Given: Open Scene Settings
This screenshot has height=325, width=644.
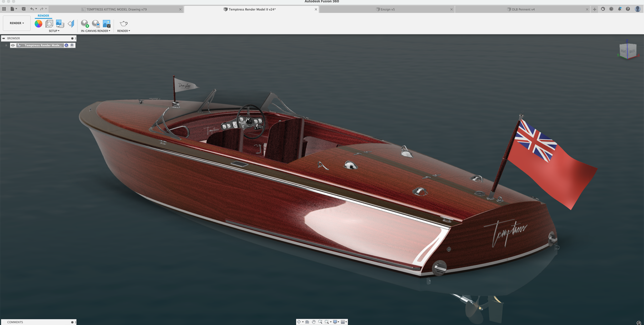Looking at the screenshot, I should [49, 23].
